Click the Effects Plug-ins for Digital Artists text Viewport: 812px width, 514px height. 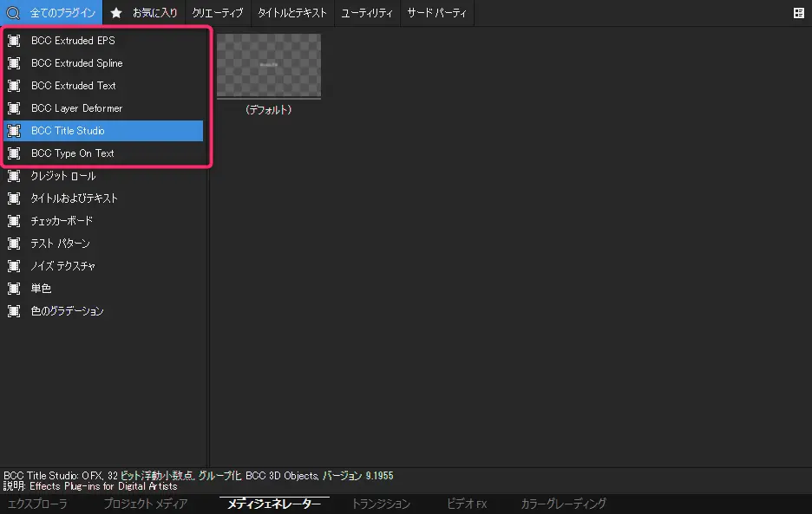[x=103, y=486]
